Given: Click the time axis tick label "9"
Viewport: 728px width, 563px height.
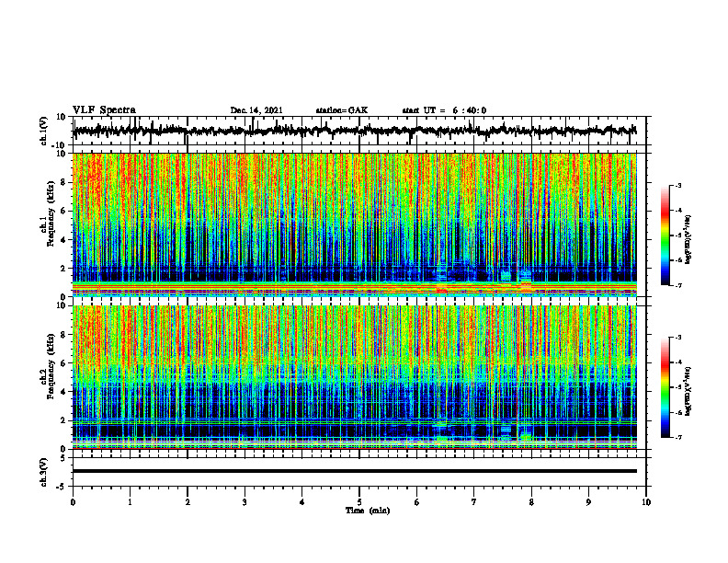Looking at the screenshot, I should point(588,502).
